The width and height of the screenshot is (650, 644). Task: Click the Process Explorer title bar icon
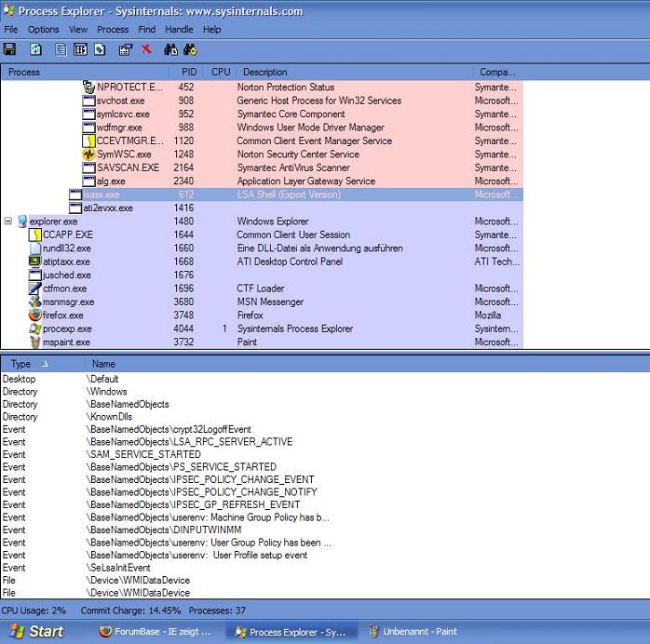(x=8, y=10)
